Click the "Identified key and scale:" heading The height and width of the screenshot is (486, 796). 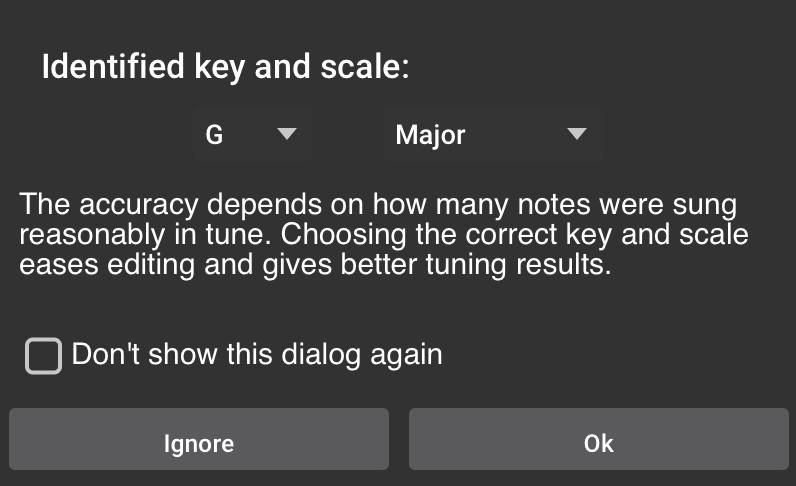tap(226, 67)
